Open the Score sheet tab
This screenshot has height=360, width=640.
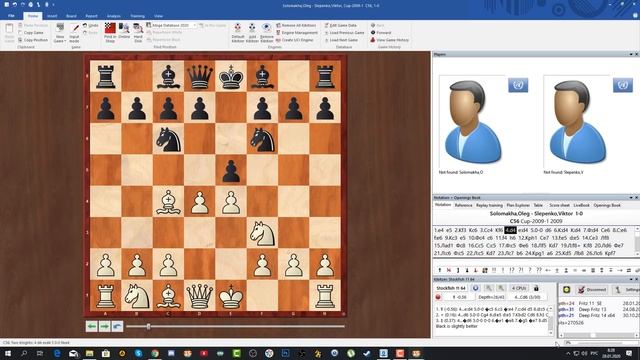pyautogui.click(x=559, y=205)
